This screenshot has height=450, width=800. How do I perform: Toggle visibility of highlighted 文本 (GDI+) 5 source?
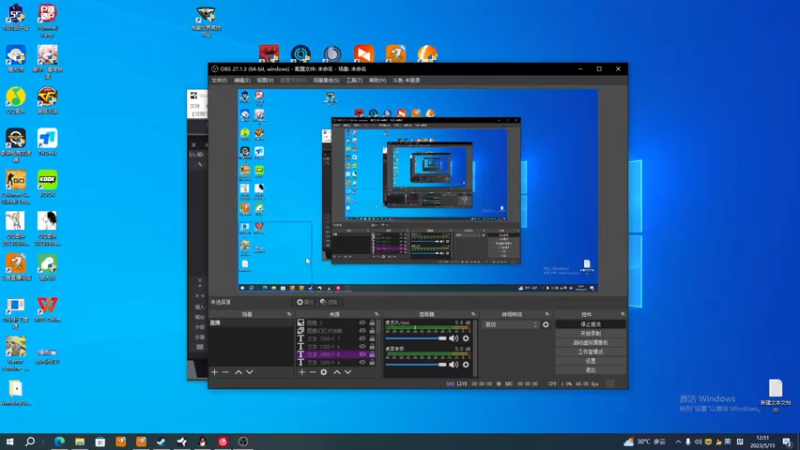tap(362, 354)
